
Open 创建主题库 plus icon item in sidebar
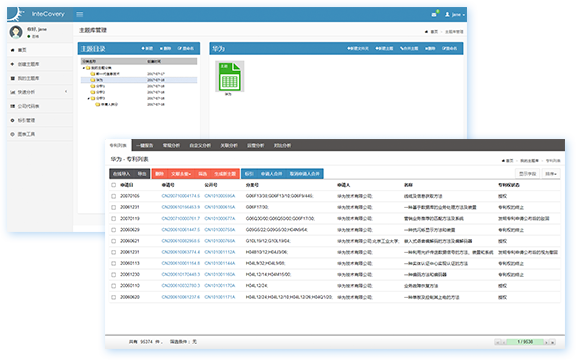pos(12,64)
